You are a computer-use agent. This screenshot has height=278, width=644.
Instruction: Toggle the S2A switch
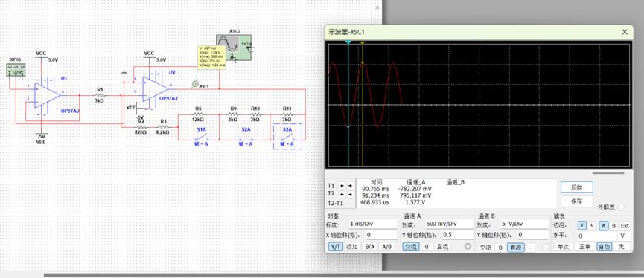246,140
